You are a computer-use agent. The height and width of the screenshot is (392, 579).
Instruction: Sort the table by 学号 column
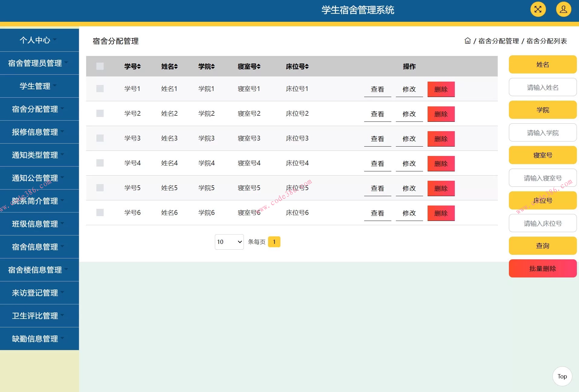[132, 66]
